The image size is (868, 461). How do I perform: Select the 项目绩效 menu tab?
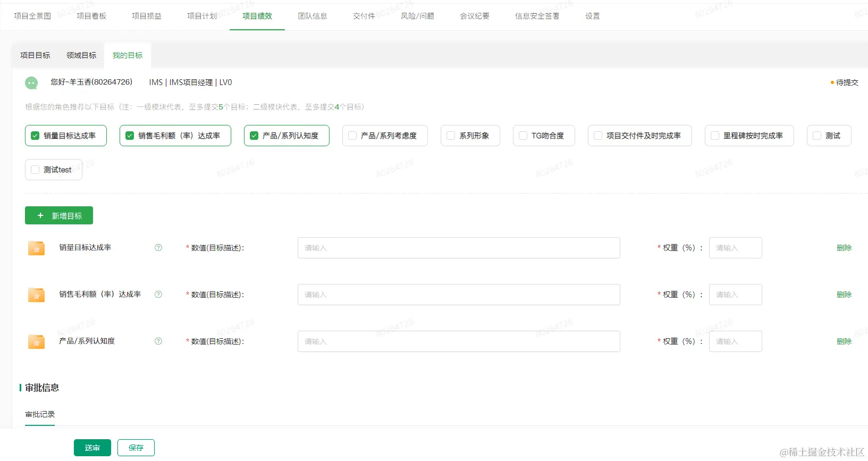click(x=257, y=16)
